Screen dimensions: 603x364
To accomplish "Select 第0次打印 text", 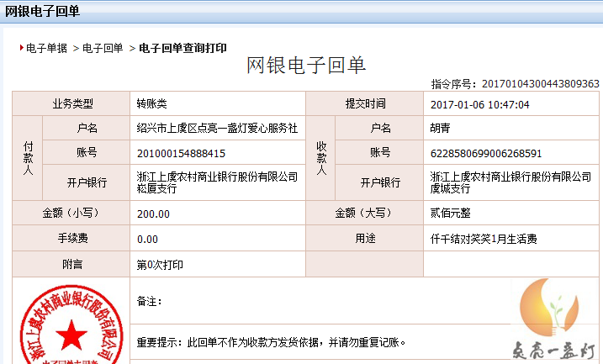I will (x=160, y=265).
